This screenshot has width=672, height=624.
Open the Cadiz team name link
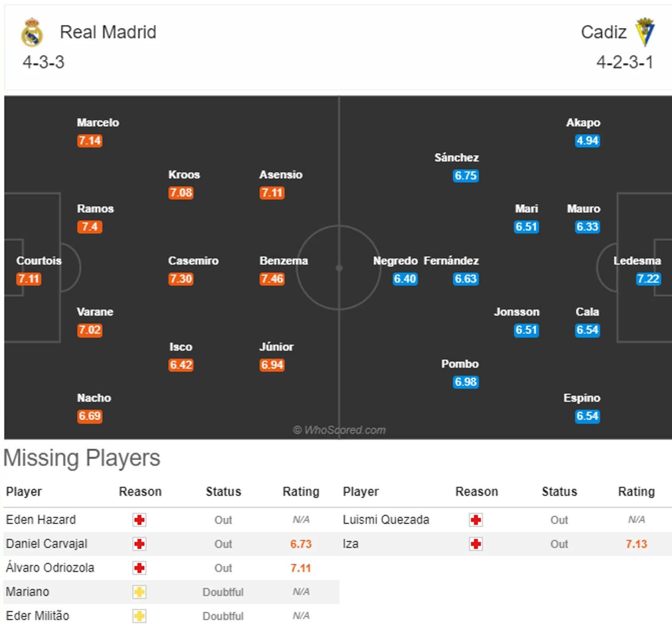(x=603, y=32)
